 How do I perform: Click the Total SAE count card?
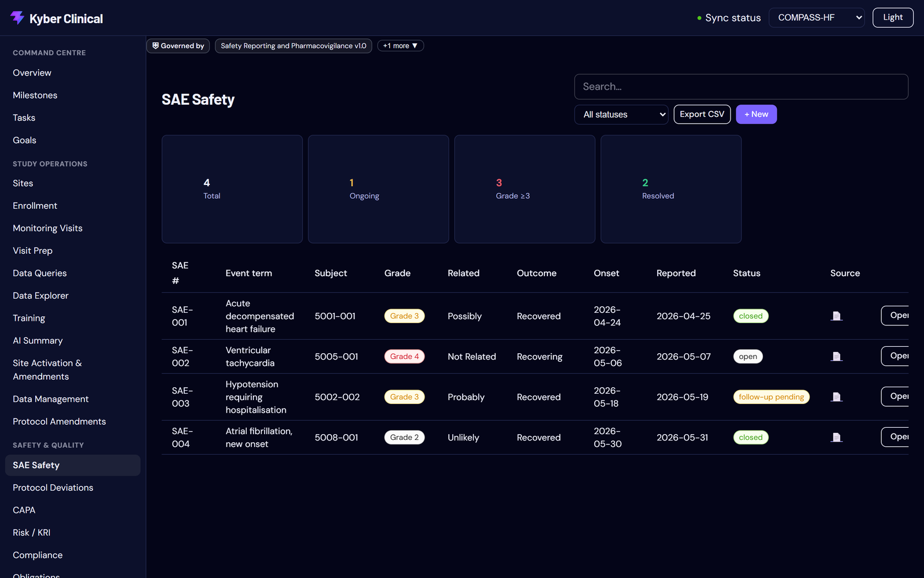232,189
